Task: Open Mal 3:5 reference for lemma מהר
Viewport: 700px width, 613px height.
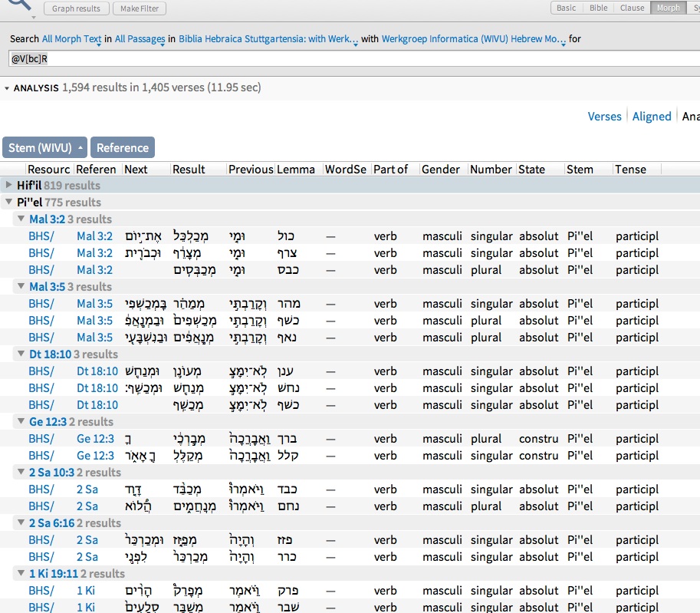Action: coord(94,303)
